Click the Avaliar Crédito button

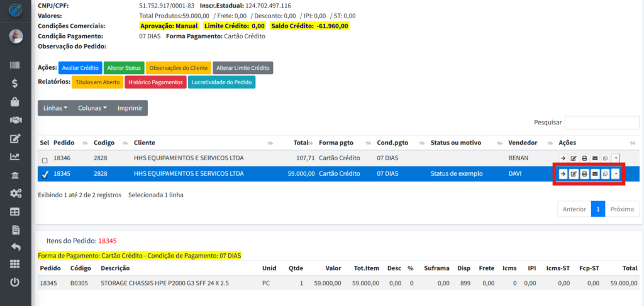point(80,68)
